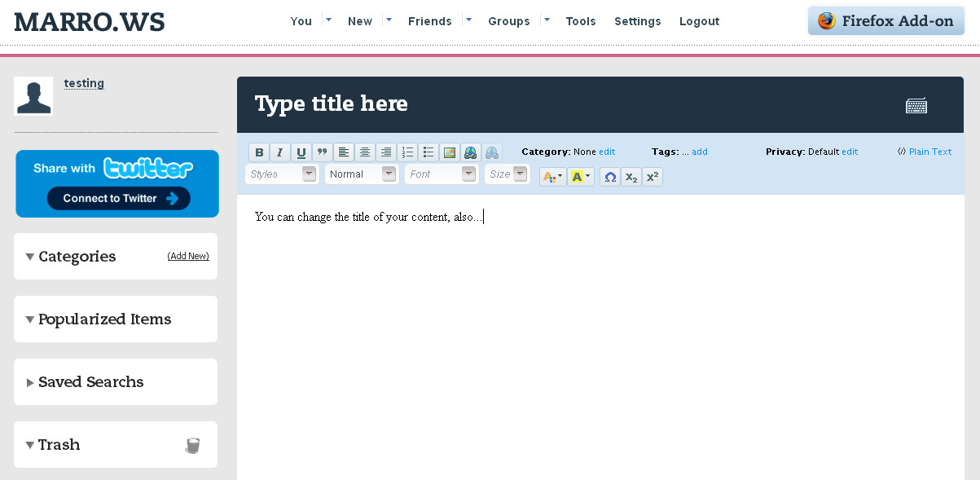Toggle bold formatting

click(259, 152)
